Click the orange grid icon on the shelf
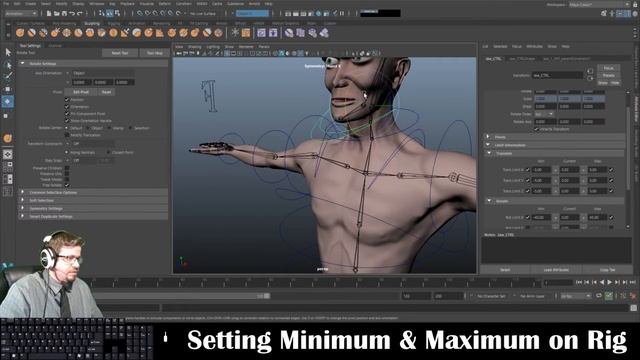Viewport: 640px width, 360px height. pos(246,33)
